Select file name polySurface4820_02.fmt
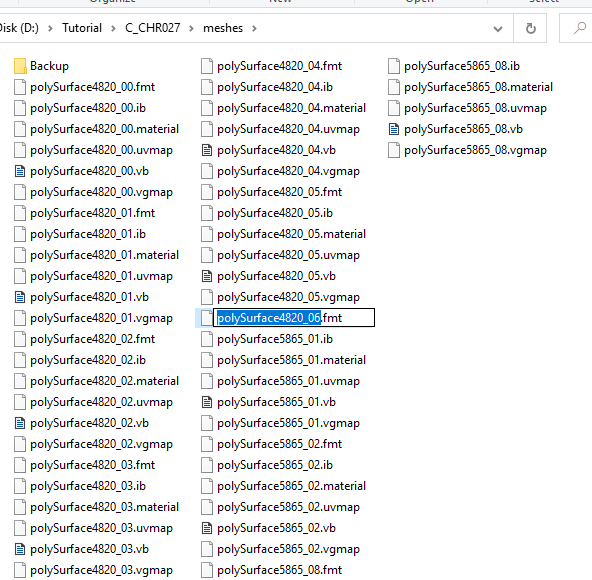This screenshot has height=580, width=592. click(x=92, y=339)
